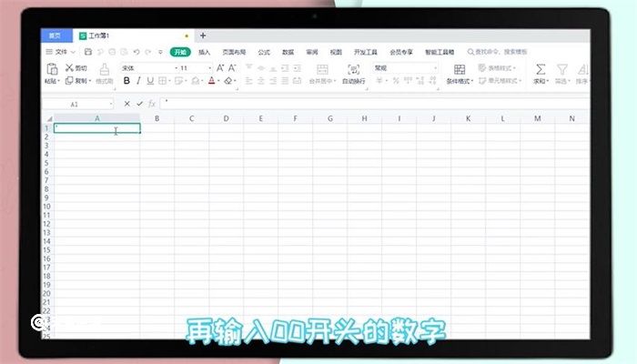Click the Conditional Formatting (条件格式) icon

tap(460, 69)
